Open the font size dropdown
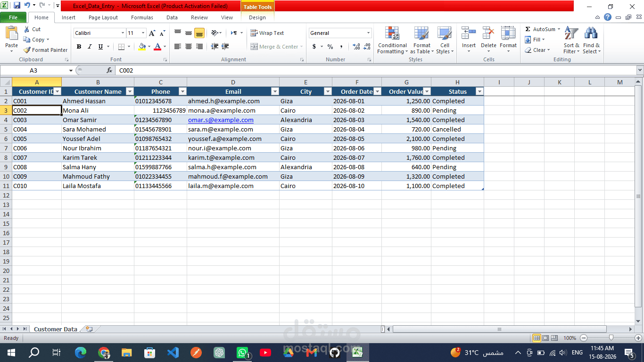 pos(143,33)
